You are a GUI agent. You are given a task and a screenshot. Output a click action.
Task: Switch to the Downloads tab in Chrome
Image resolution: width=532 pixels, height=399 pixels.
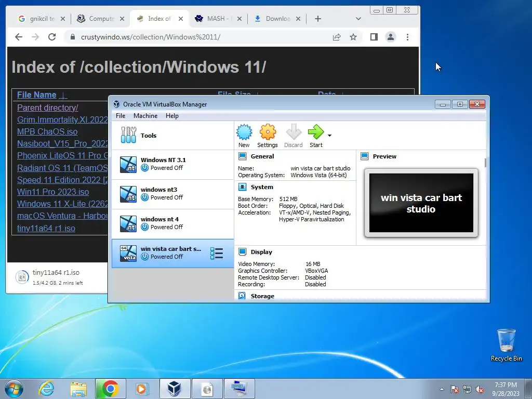277,19
